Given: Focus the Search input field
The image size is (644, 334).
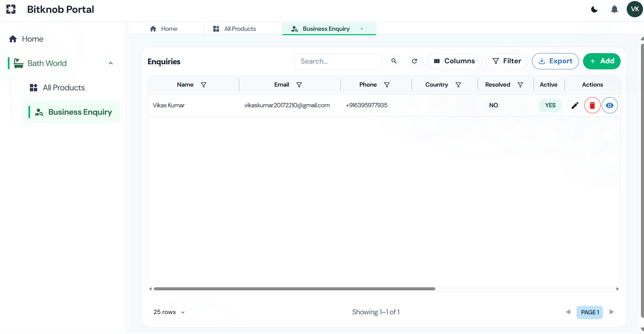Looking at the screenshot, I should tap(338, 61).
